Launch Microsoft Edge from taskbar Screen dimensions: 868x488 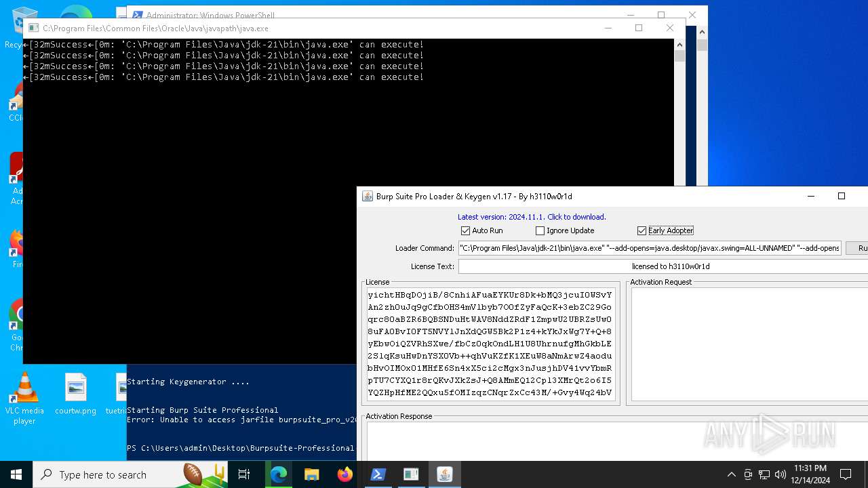[279, 474]
